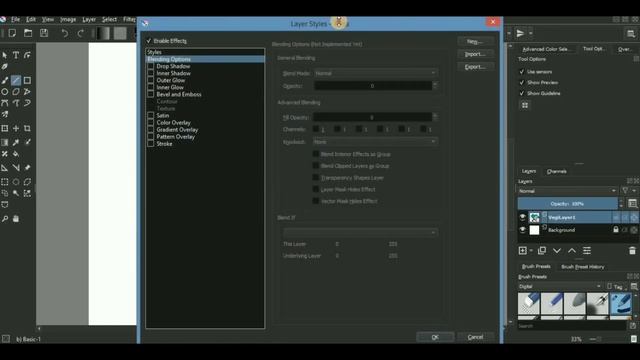Switch to Brush Preset History tab
Image resolution: width=640 pixels, height=360 pixels.
582,267
